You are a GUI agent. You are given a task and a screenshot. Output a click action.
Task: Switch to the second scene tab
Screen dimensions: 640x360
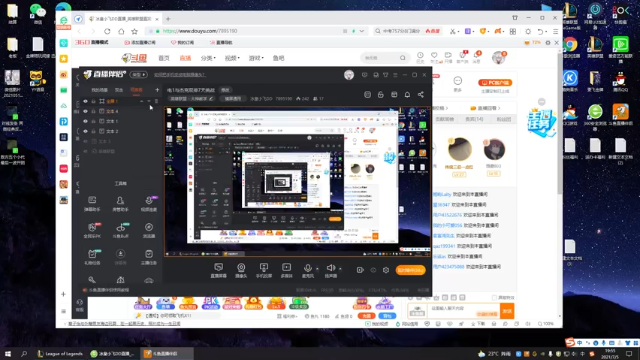tap(119, 90)
